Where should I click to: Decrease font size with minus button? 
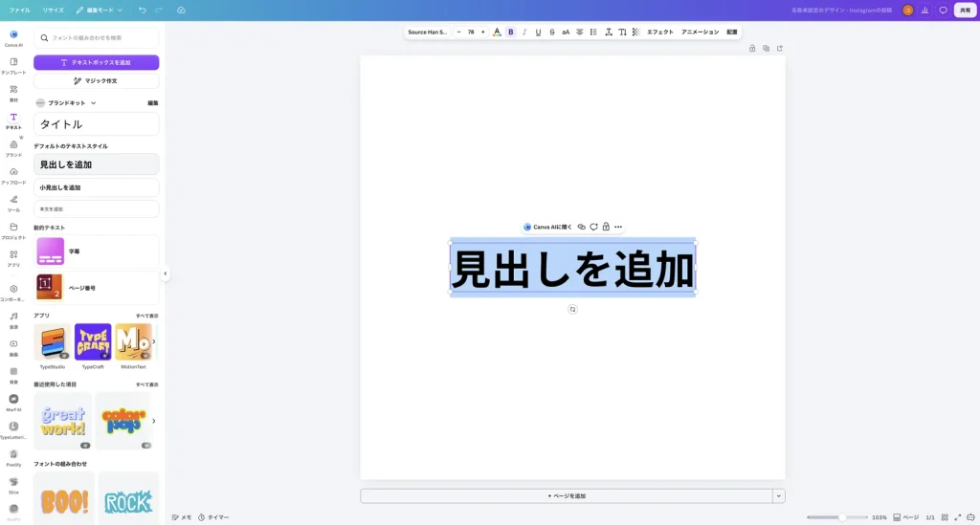coord(458,32)
